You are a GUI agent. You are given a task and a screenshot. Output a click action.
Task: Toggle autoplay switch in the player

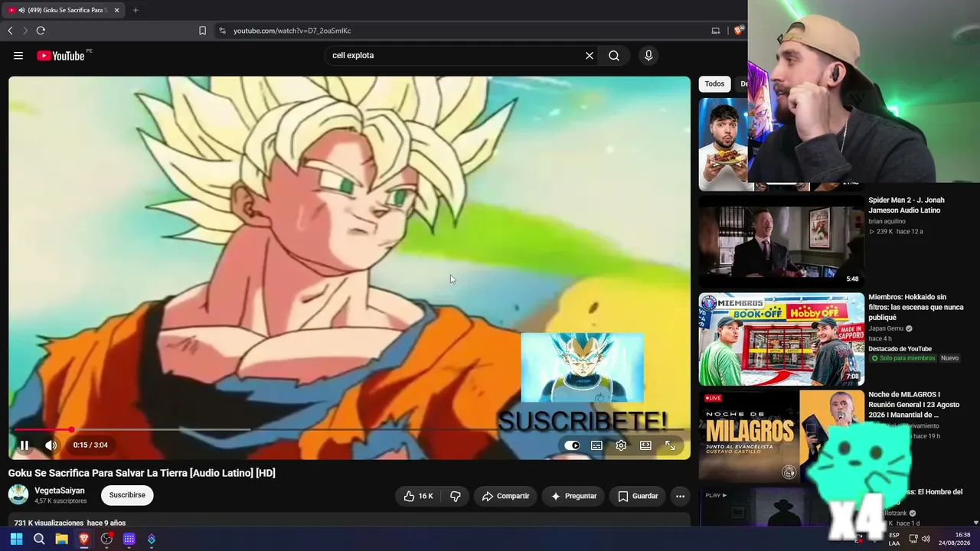(572, 445)
